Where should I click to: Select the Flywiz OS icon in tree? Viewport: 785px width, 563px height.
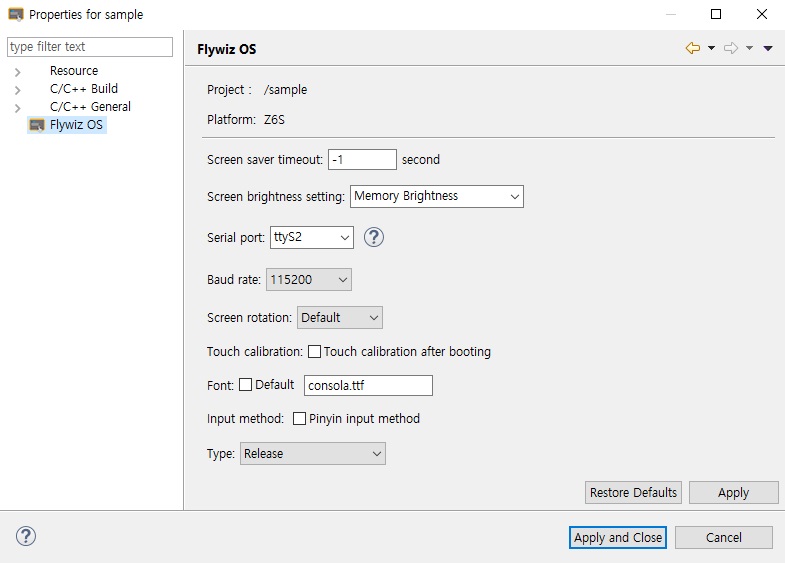point(37,125)
